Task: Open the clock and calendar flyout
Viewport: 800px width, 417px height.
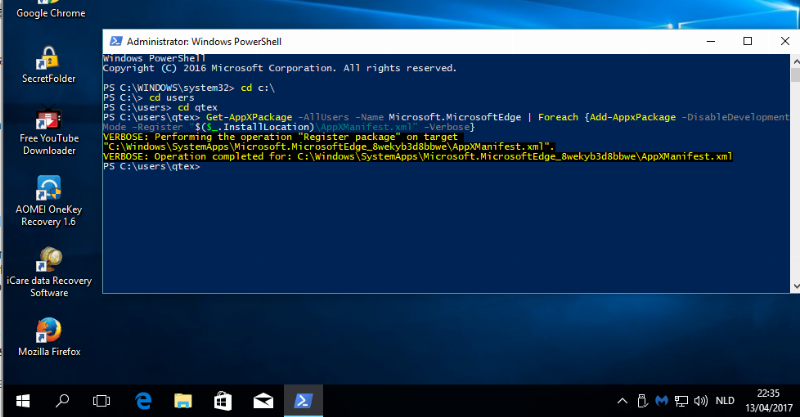Action: tap(767, 401)
